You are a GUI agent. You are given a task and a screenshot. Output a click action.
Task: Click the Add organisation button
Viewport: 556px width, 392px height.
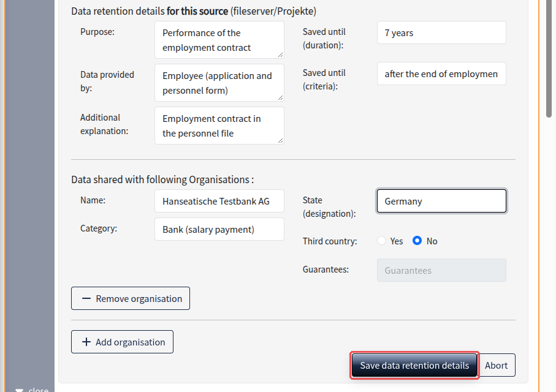(123, 342)
